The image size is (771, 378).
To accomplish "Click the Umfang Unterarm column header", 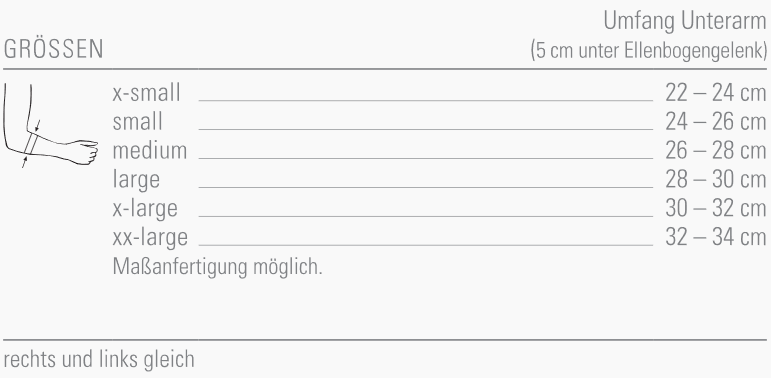I will [x=685, y=21].
